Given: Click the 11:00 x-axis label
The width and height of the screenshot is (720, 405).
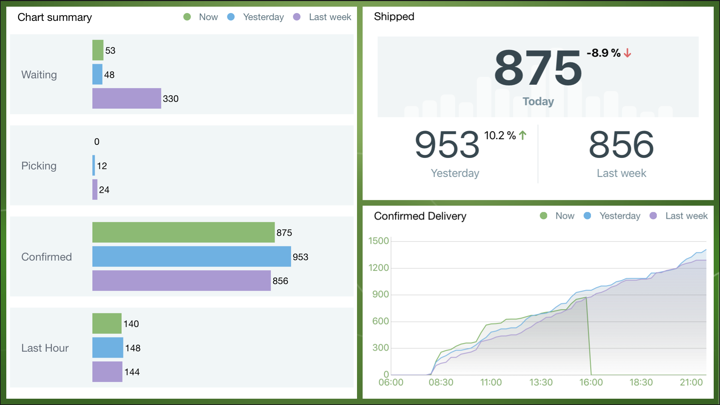Looking at the screenshot, I should click(x=491, y=382).
